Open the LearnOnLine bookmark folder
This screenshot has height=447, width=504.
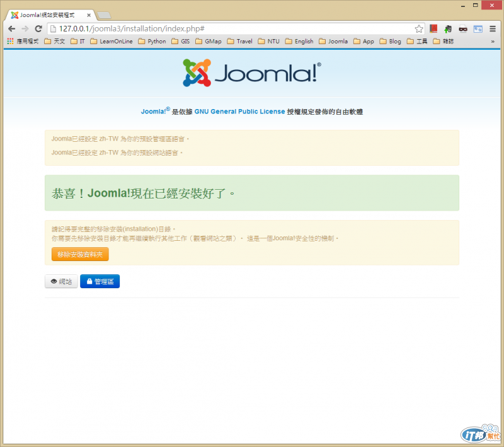pyautogui.click(x=112, y=41)
